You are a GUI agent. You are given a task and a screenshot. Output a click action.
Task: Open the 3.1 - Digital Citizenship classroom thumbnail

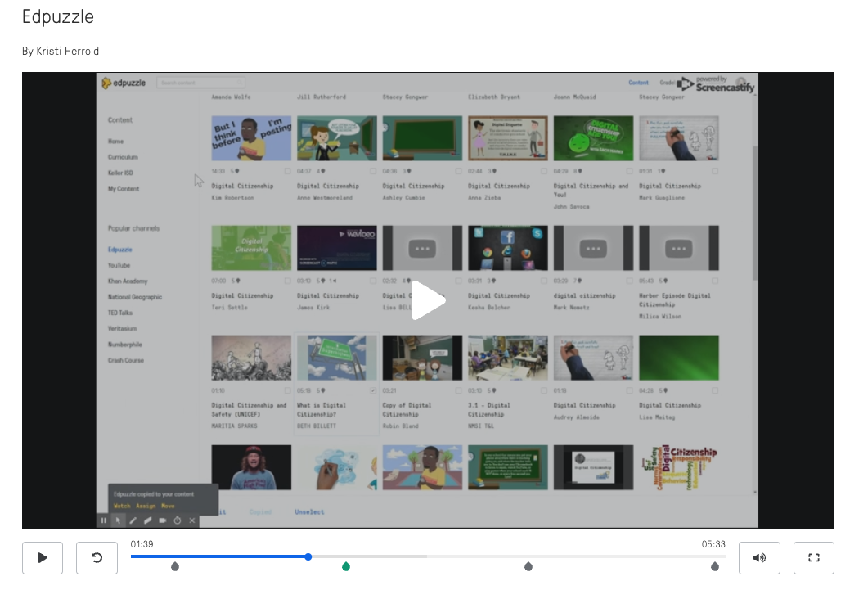[x=507, y=358]
